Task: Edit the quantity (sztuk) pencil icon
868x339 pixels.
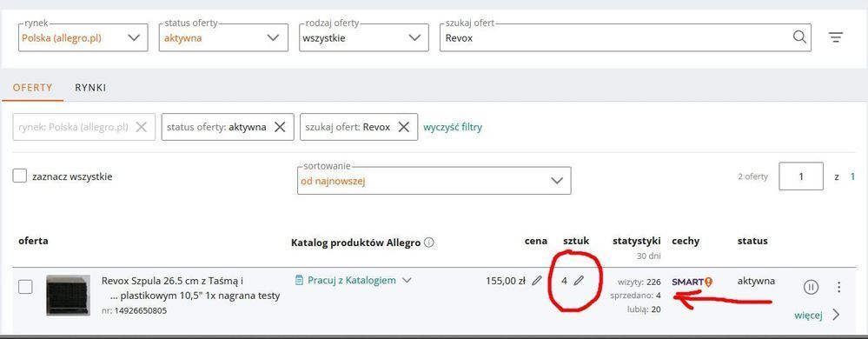Action: point(579,281)
